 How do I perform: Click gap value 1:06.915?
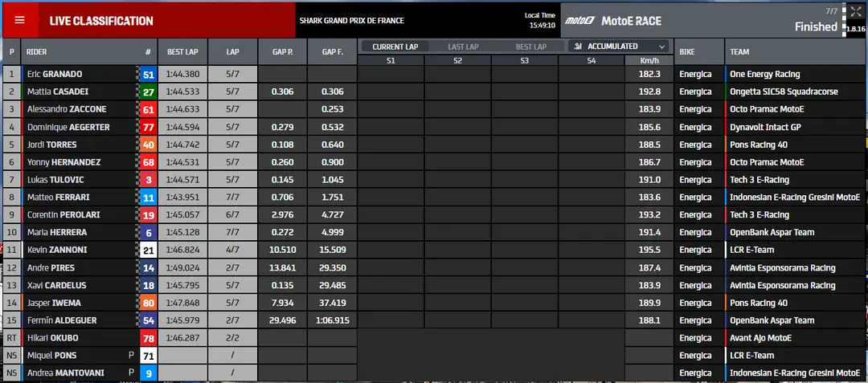click(x=332, y=320)
